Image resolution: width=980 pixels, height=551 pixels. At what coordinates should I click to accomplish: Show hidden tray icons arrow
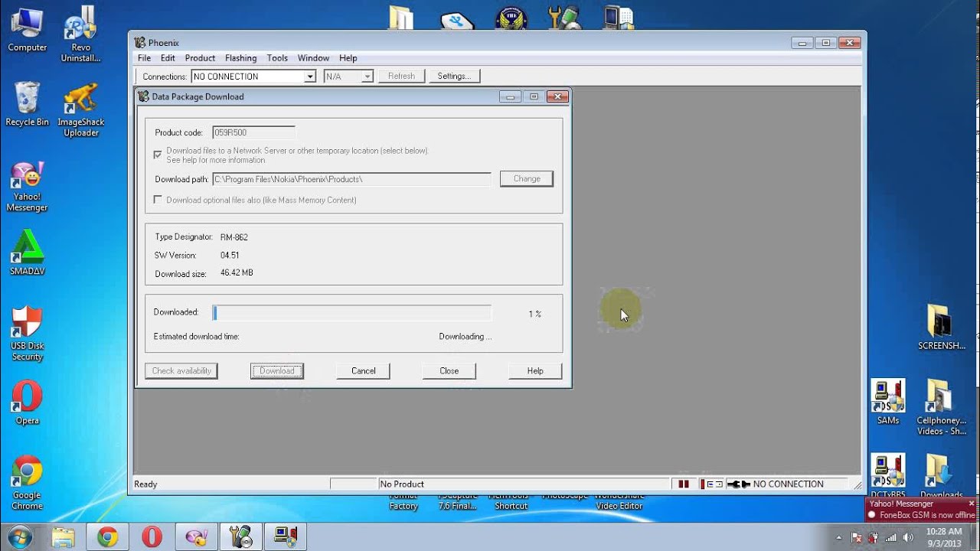coord(839,537)
